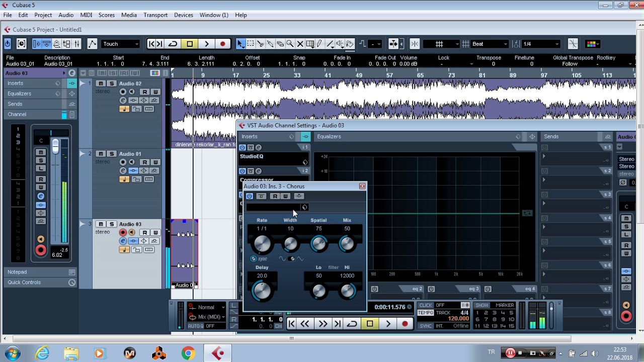Adjust the Mix knob in Chorus
Screen dimensions: 644x362
347,244
